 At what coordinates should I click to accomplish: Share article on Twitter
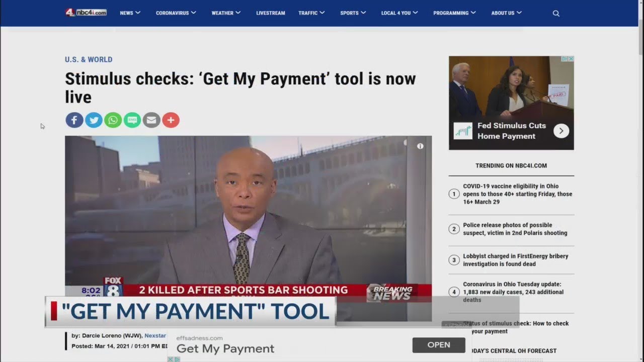click(x=94, y=120)
